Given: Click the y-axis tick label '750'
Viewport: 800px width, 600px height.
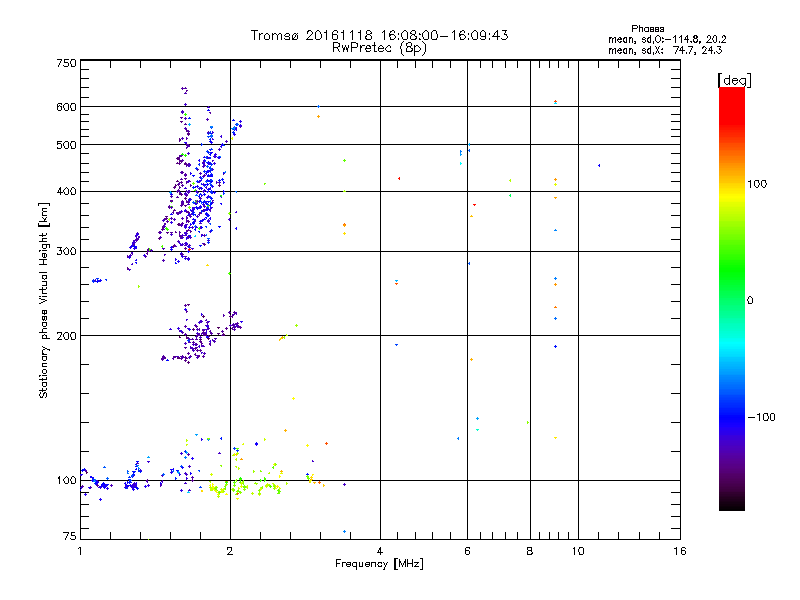Looking at the screenshot, I should coord(67,63).
